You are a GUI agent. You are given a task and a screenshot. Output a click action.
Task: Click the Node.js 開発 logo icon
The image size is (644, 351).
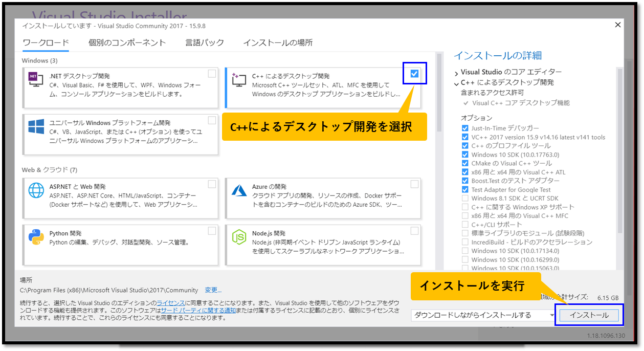pyautogui.click(x=239, y=237)
